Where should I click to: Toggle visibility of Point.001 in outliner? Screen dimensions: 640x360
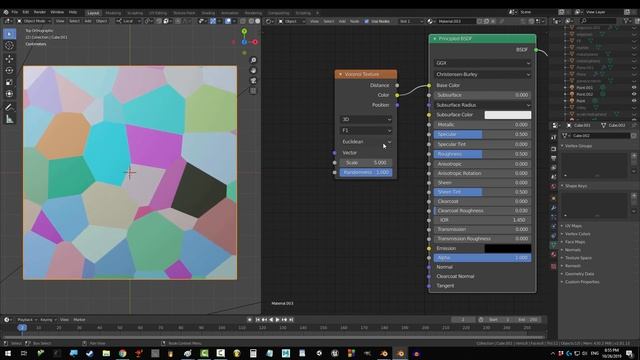pos(634,87)
